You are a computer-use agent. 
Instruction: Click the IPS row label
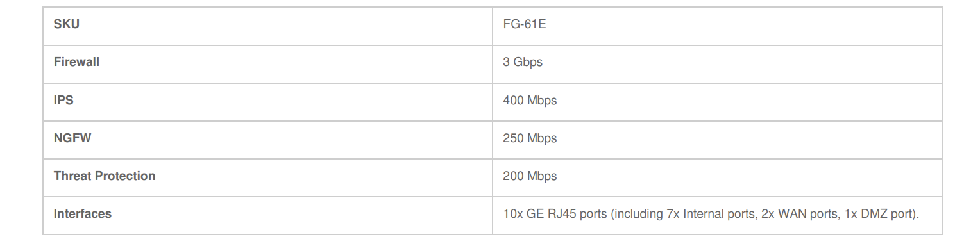coord(63,100)
